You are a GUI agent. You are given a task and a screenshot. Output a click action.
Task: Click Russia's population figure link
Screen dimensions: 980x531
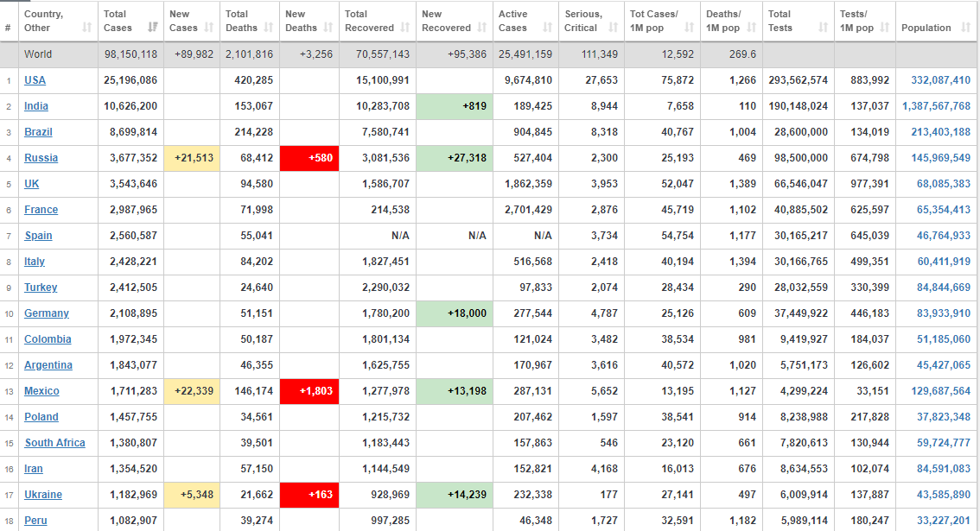coord(940,158)
